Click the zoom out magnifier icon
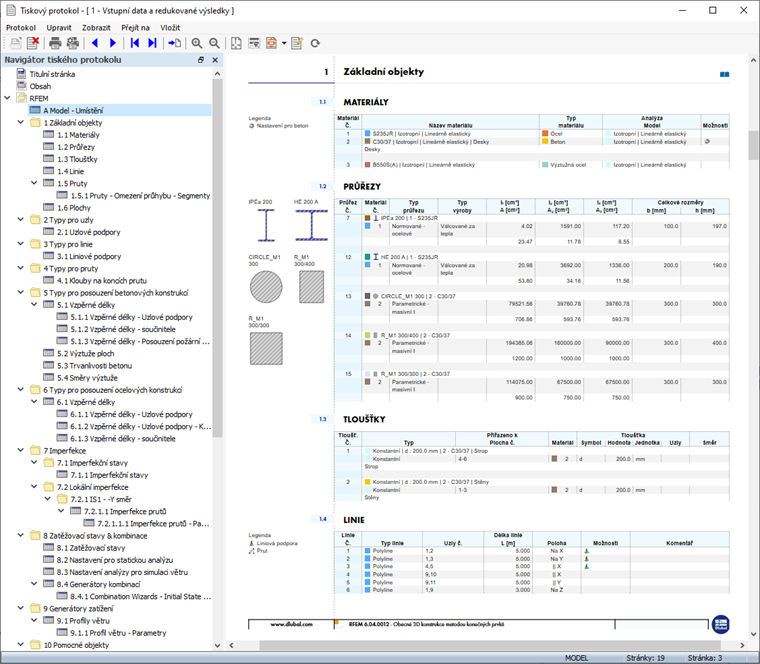760x664 pixels. (214, 44)
